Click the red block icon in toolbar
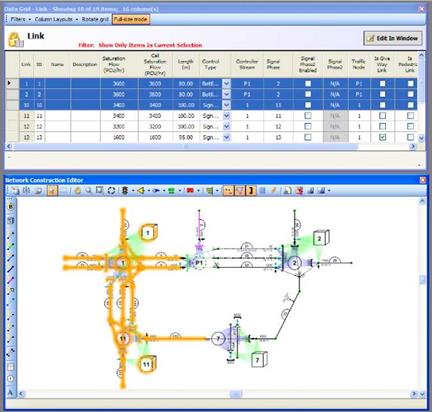Viewport: 432px width, 412px height. (190, 191)
